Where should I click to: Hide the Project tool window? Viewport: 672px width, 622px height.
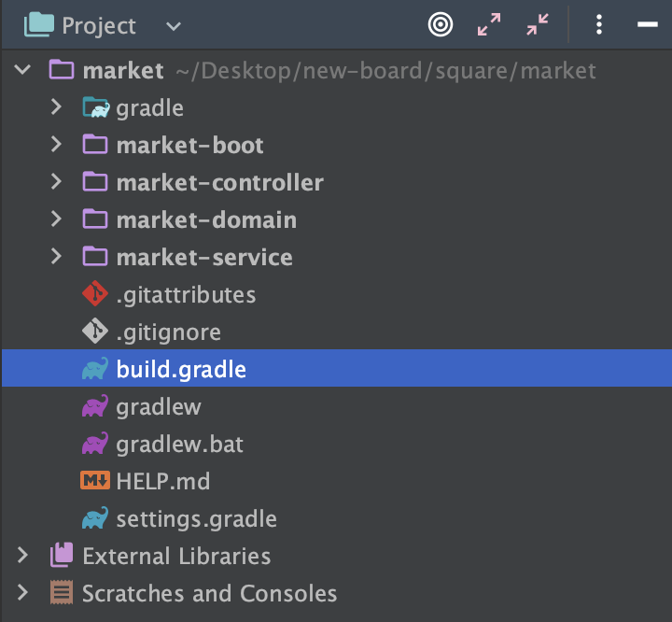[648, 24]
